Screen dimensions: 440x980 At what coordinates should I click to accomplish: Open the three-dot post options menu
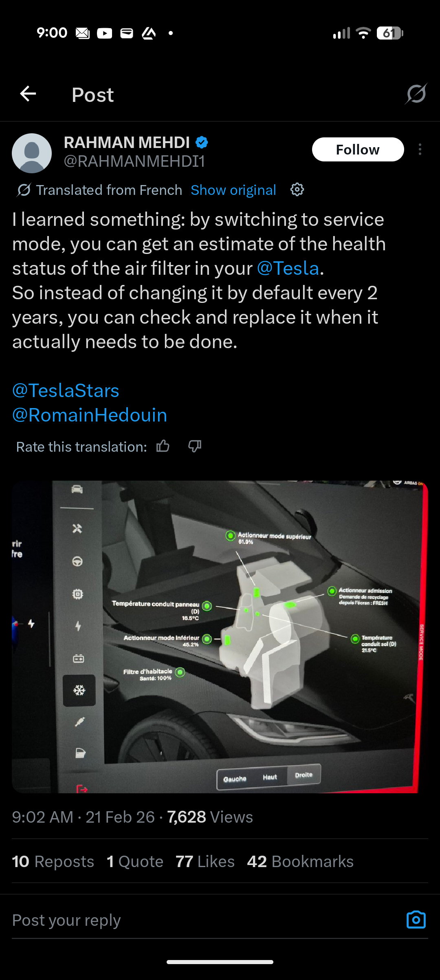pos(420,150)
